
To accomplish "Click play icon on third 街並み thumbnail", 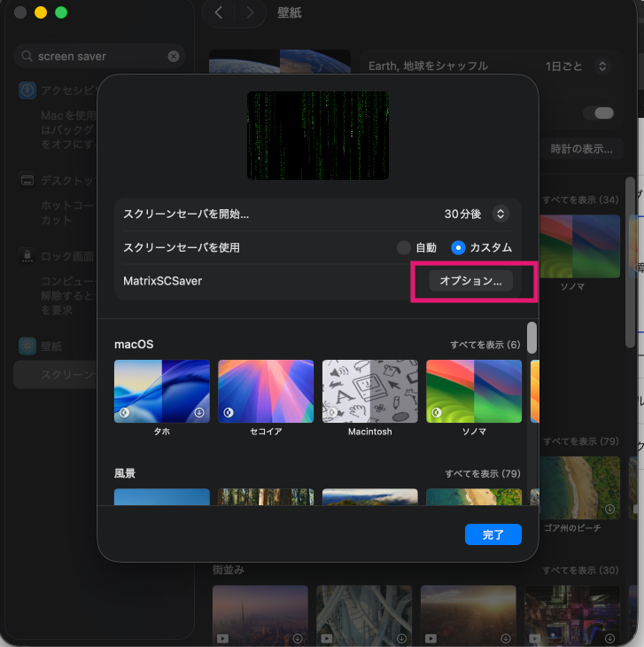I will [431, 638].
